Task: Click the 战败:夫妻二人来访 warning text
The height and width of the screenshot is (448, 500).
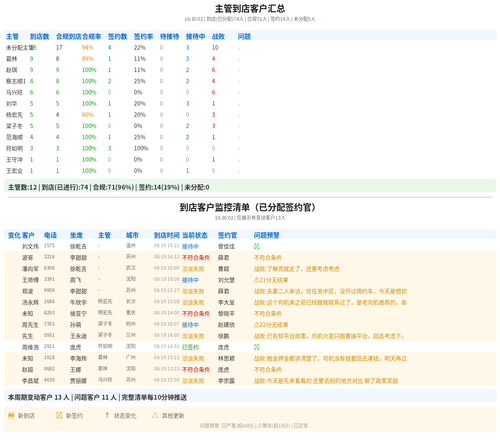Action: 330,291
